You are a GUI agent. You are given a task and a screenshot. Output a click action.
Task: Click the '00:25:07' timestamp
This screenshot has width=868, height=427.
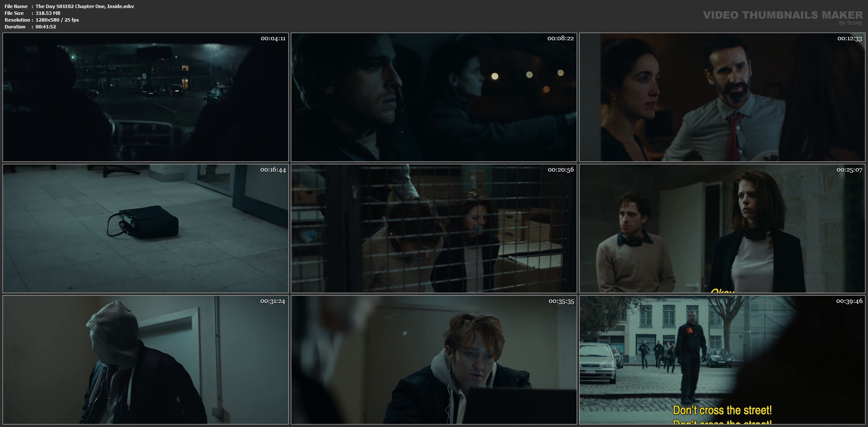pos(850,170)
